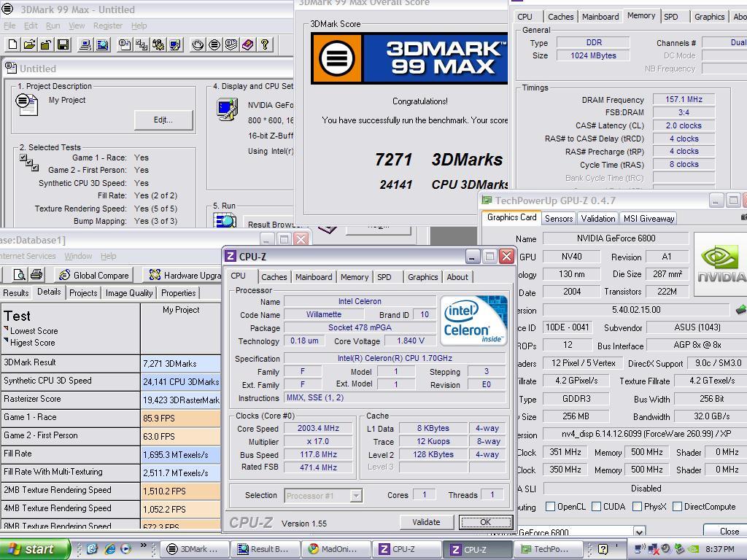
Task: Click the project description document toolbar icon
Action: (x=125, y=44)
